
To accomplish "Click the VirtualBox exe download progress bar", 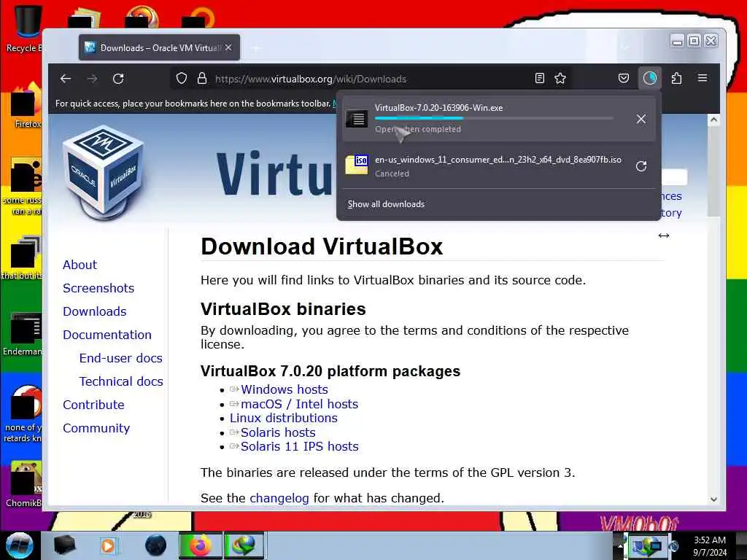I will 494,118.
